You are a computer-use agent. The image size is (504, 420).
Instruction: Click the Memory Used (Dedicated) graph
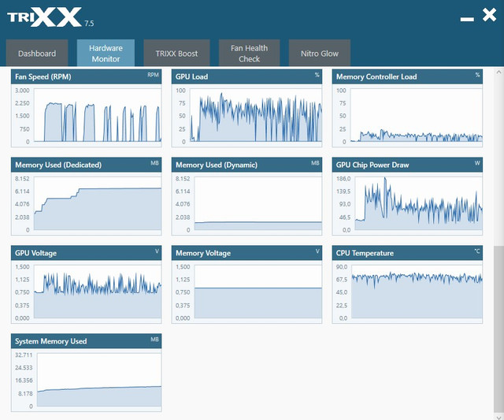point(98,203)
